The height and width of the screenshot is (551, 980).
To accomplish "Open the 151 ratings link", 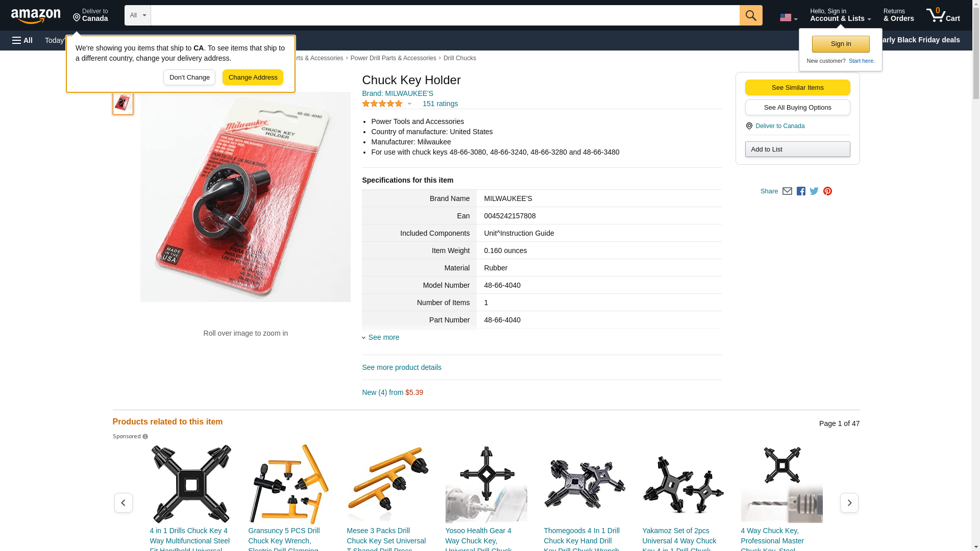I will 440,104.
